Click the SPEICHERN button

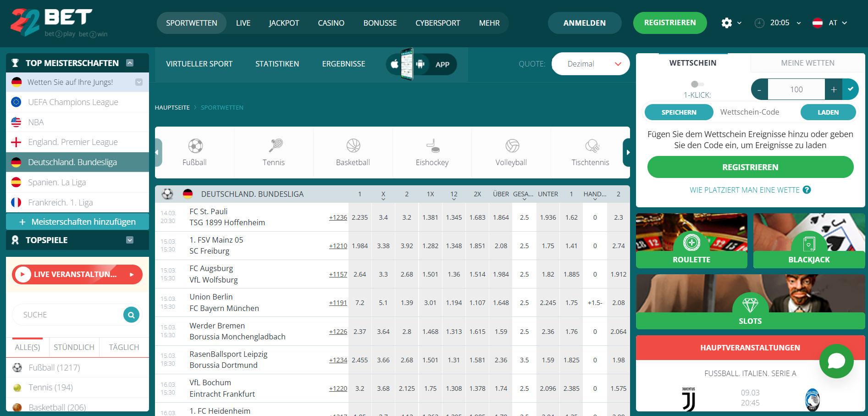(x=679, y=112)
